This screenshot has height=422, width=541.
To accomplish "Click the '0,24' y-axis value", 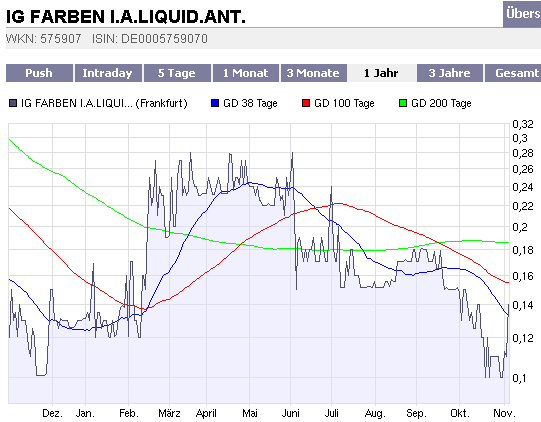I will pos(523,187).
